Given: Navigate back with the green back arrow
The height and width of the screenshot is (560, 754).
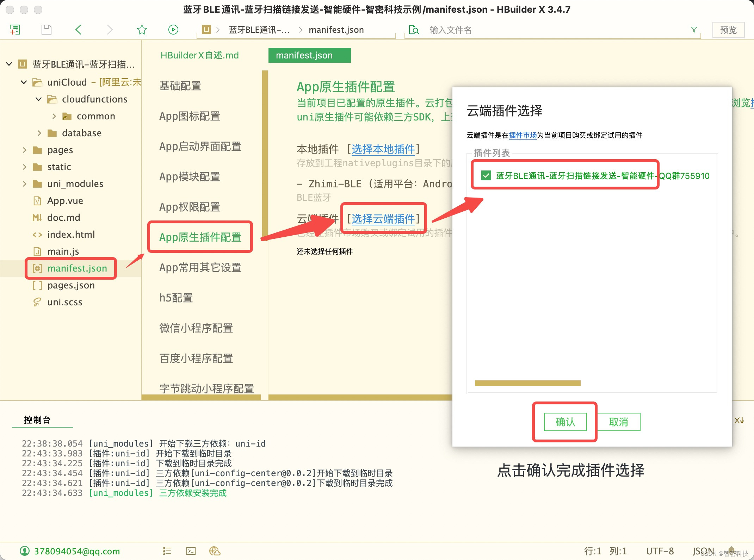Looking at the screenshot, I should 78,30.
